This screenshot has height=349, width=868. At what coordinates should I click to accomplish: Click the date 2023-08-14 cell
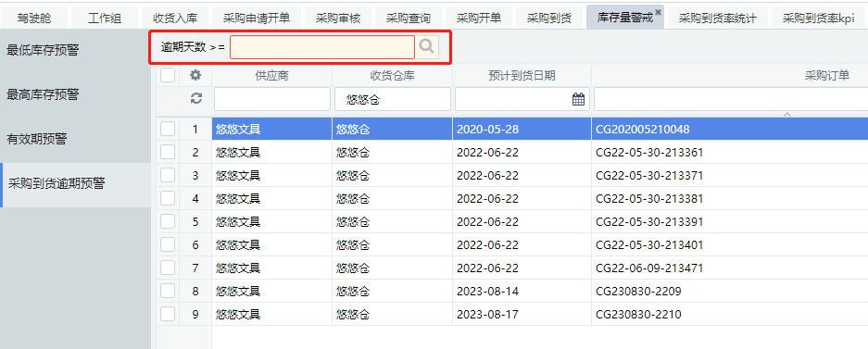point(522,292)
